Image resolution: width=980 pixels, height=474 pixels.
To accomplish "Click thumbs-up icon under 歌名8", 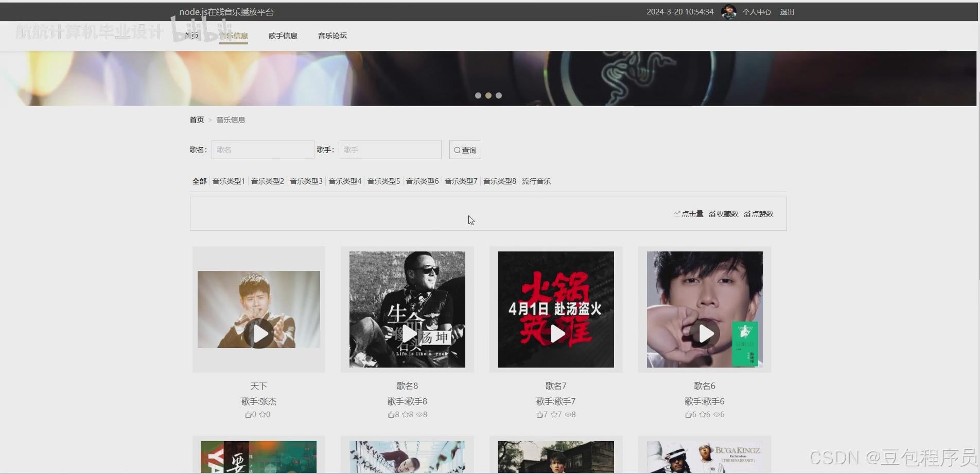I will [x=391, y=414].
